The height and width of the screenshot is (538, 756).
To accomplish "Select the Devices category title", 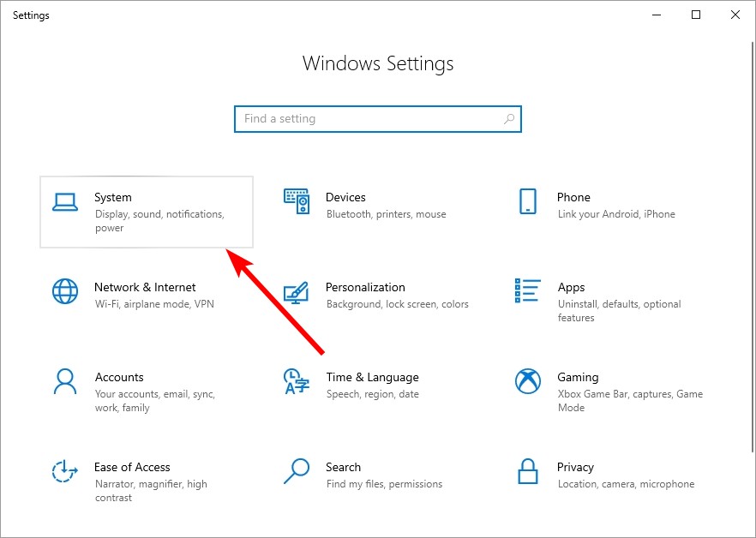I will (345, 197).
